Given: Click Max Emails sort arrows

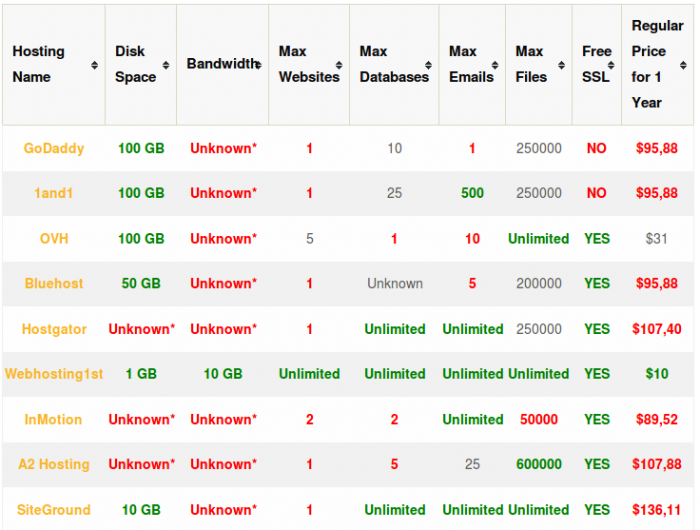Looking at the screenshot, I should click(495, 65).
